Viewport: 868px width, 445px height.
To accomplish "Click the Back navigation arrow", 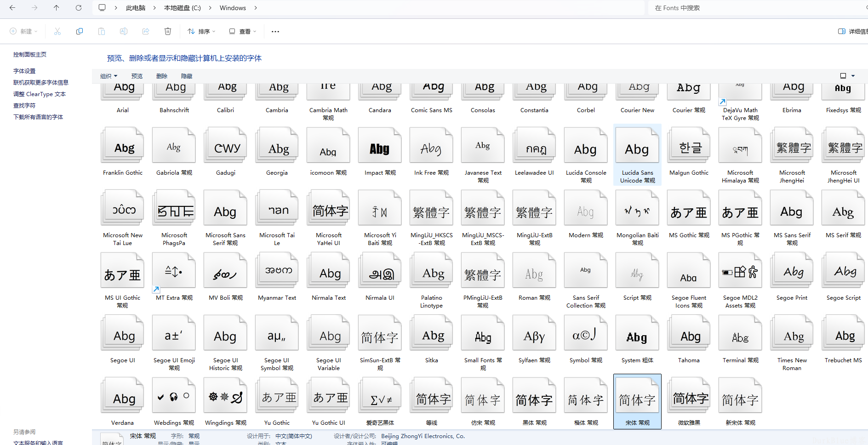I will (12, 8).
